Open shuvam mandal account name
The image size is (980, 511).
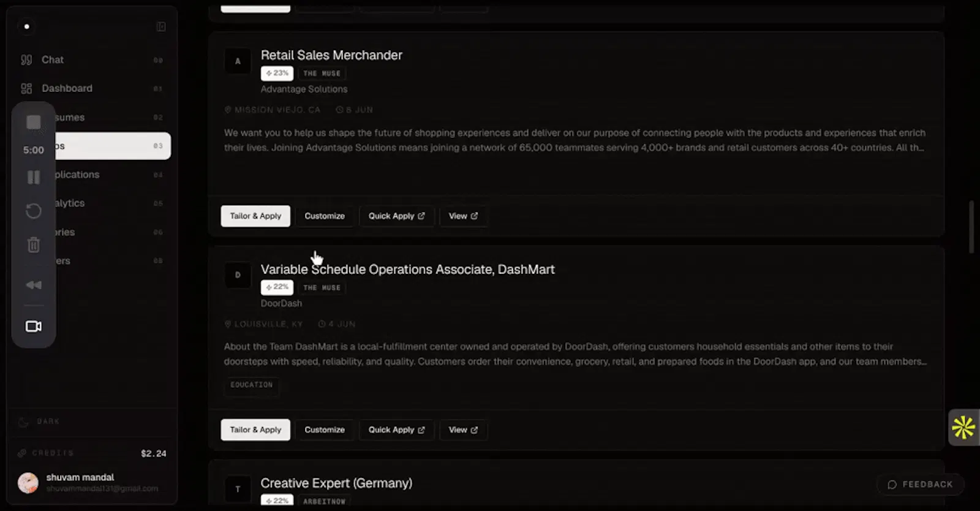tap(80, 477)
